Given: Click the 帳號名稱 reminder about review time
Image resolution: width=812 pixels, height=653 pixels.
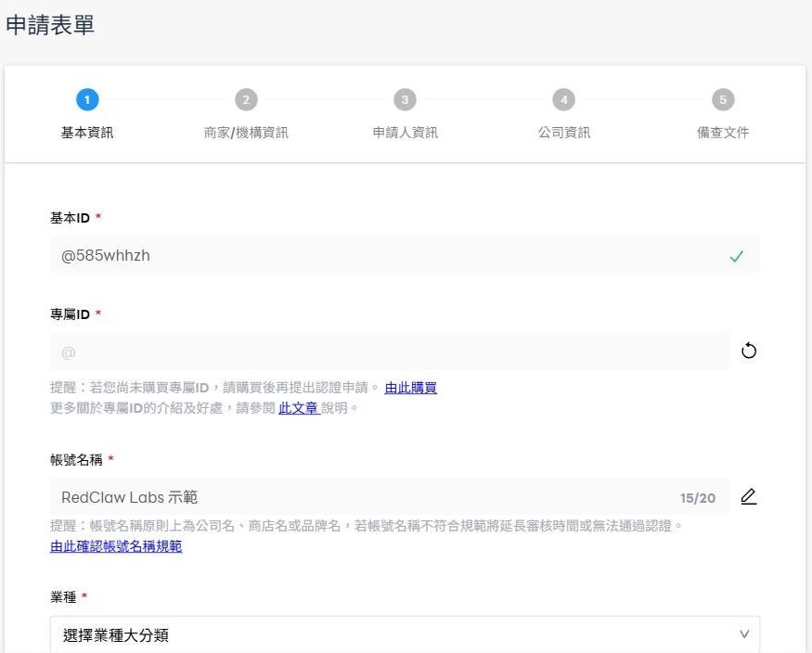Looking at the screenshot, I should (367, 526).
